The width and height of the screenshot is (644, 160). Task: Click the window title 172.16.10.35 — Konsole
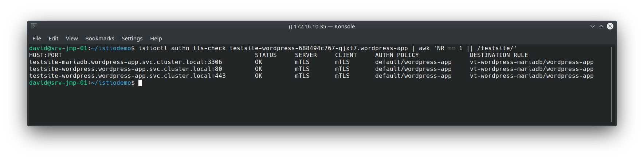322,27
